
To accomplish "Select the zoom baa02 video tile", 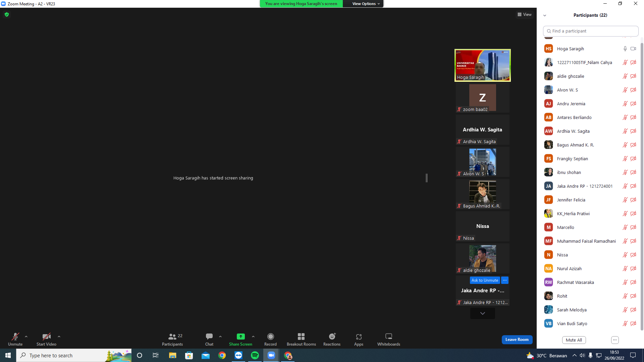I will [483, 98].
